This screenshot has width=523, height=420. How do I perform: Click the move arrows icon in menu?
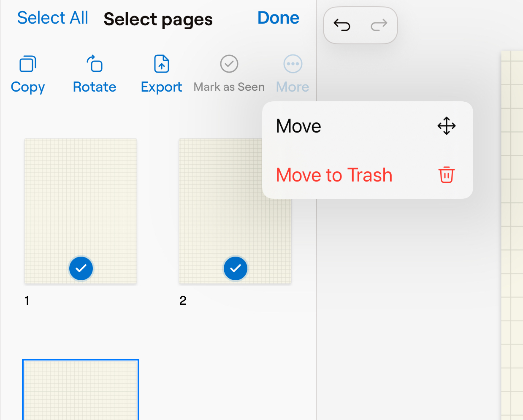(446, 126)
